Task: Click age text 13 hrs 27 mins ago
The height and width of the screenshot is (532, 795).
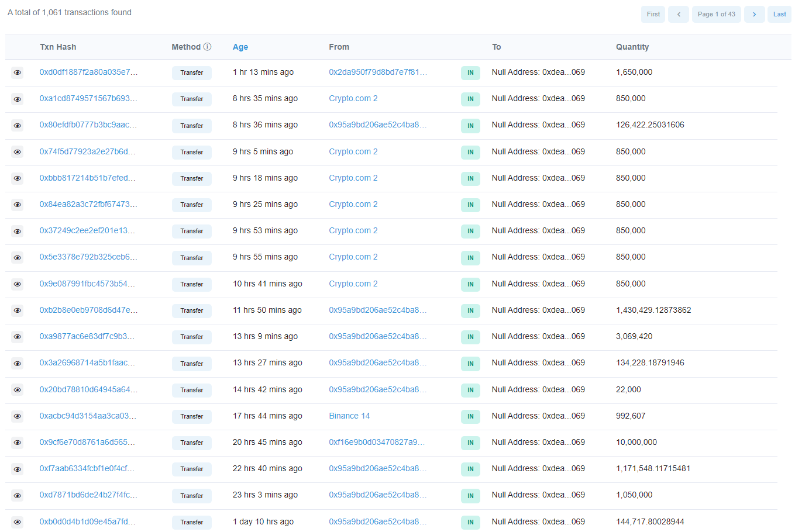Action: (267, 362)
